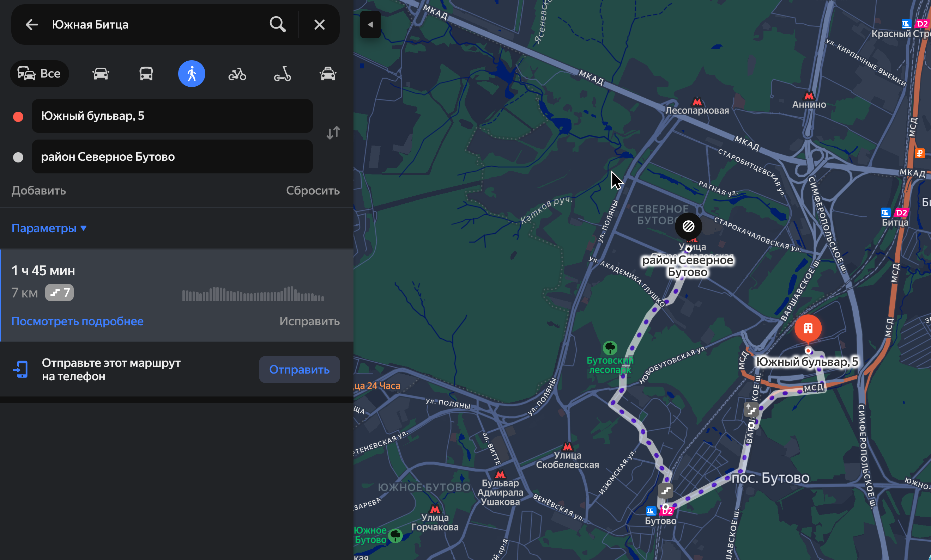Select the public transport bus icon
Image resolution: width=931 pixels, height=560 pixels.
(x=146, y=74)
